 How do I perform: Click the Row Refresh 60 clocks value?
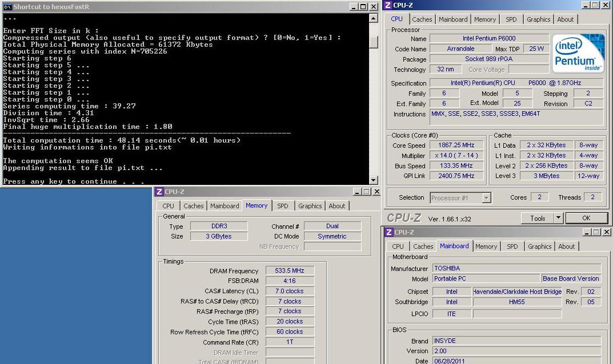(x=290, y=331)
